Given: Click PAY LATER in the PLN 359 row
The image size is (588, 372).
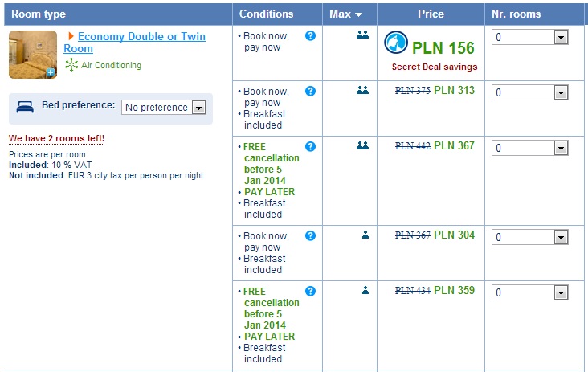Looking at the screenshot, I should point(270,337).
